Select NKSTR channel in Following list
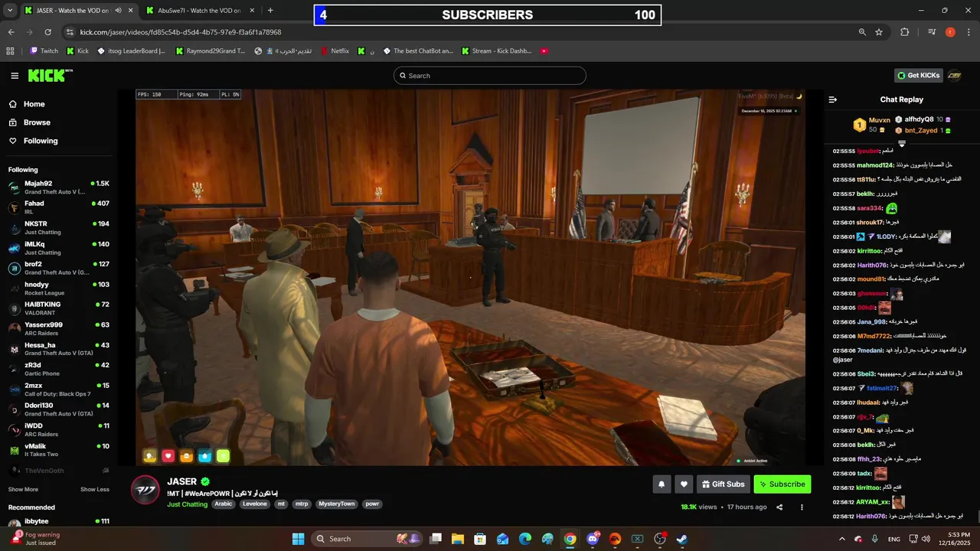The width and height of the screenshot is (980, 551). tap(59, 228)
